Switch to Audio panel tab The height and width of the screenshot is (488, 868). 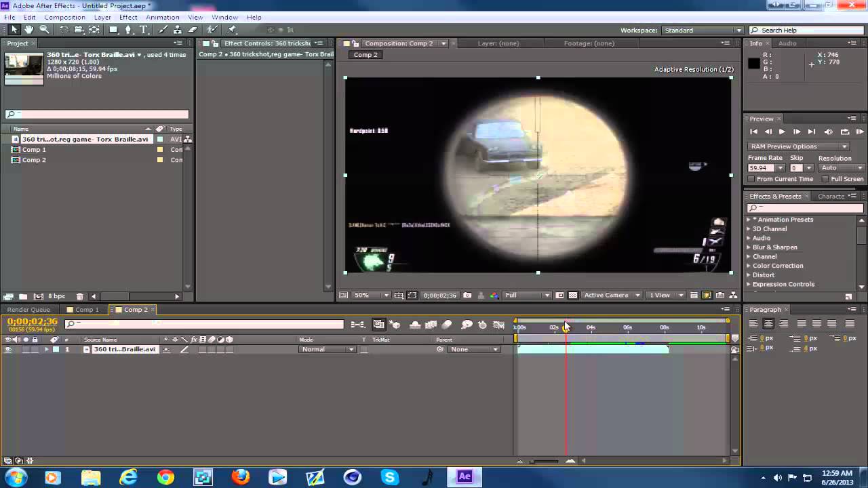point(787,43)
